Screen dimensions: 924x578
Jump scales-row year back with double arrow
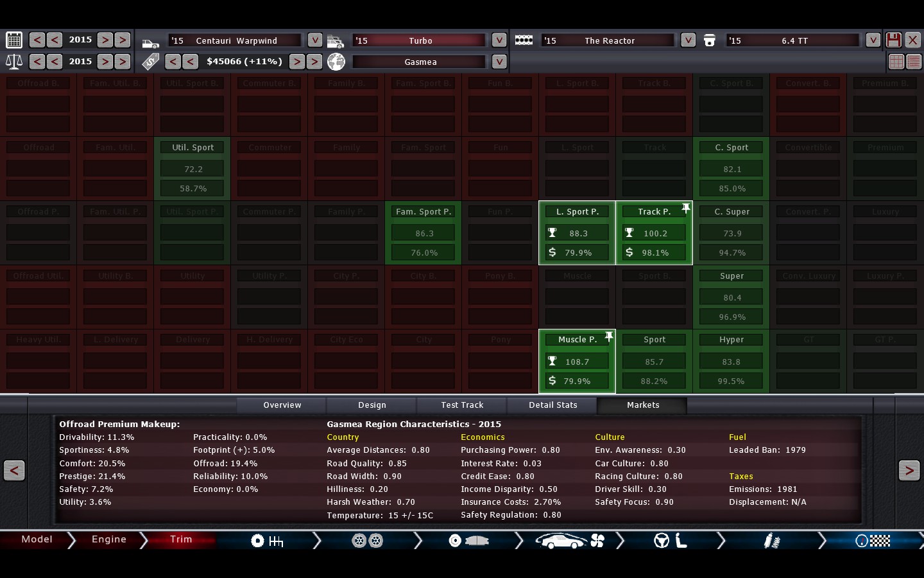coord(37,62)
